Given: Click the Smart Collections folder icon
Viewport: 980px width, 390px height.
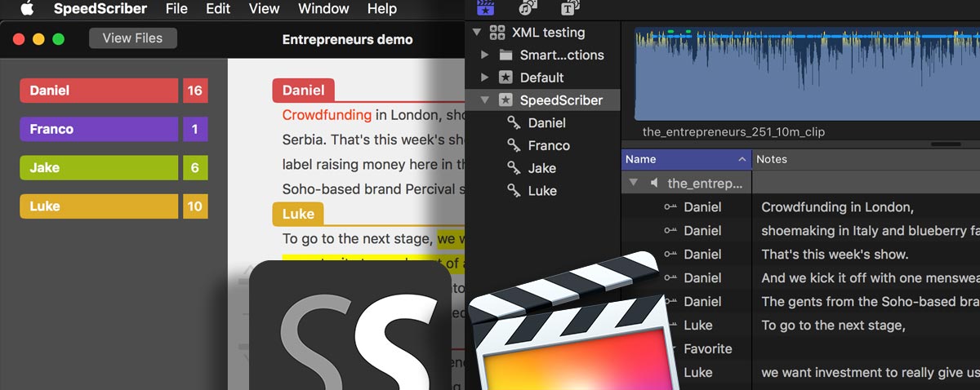Looking at the screenshot, I should click(x=506, y=55).
